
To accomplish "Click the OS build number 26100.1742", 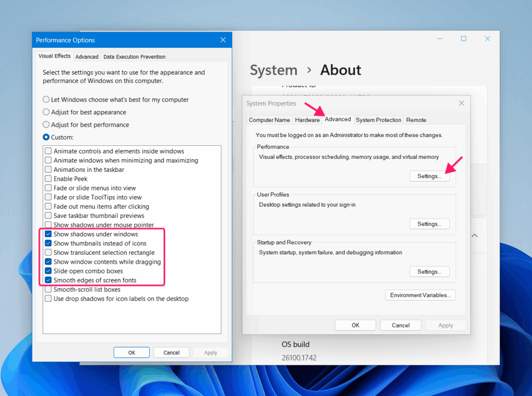I will click(x=299, y=358).
